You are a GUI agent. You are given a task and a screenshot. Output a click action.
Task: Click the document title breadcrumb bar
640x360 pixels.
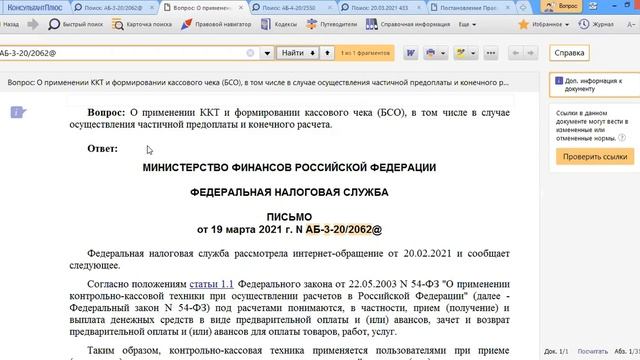[269, 82]
